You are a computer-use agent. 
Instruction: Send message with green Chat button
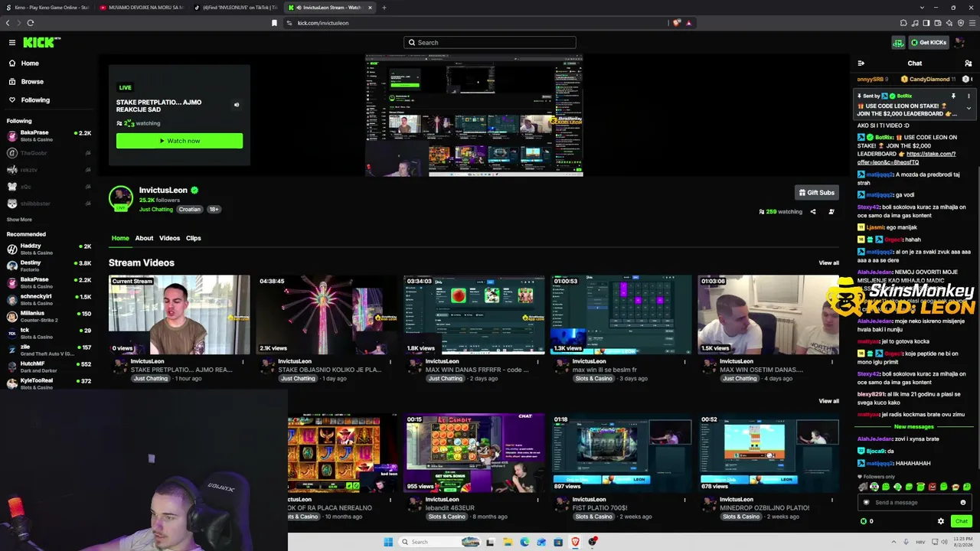(962, 521)
